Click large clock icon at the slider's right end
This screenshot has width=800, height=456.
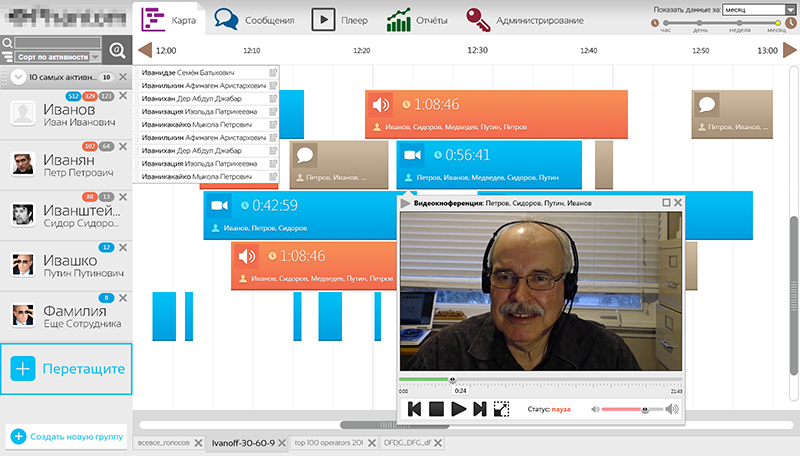pyautogui.click(x=790, y=23)
